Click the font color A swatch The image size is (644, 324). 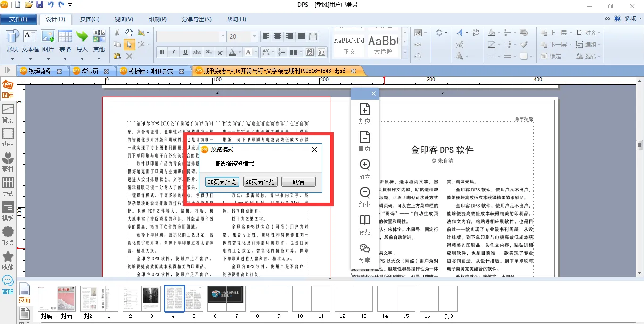pos(232,52)
